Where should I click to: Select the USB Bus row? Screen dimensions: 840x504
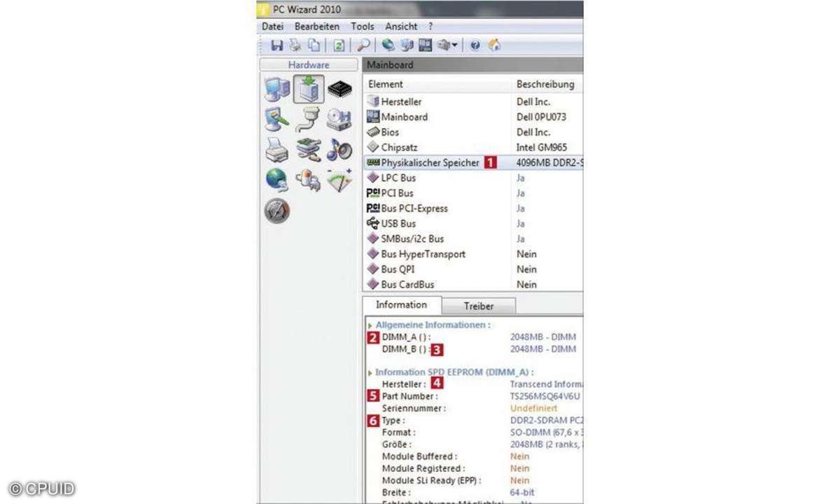pos(472,223)
